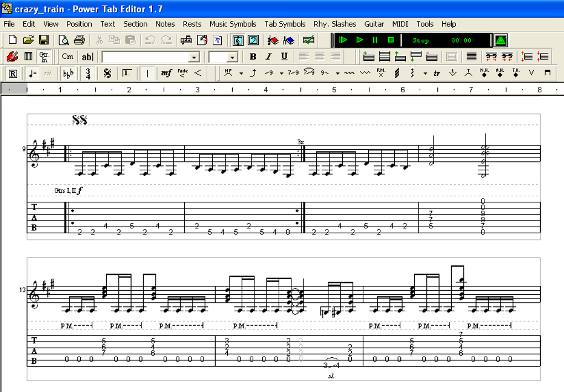
Task: Add tremolo picking slashes symbol
Action: tap(397, 73)
